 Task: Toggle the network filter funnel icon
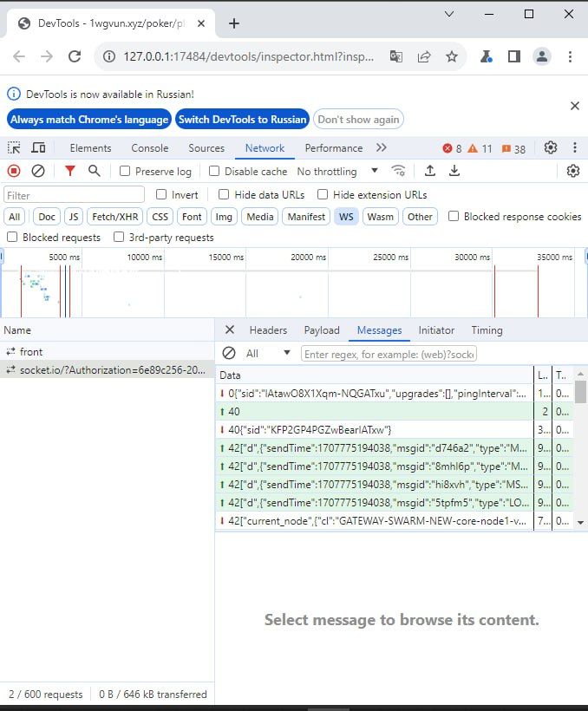click(70, 171)
